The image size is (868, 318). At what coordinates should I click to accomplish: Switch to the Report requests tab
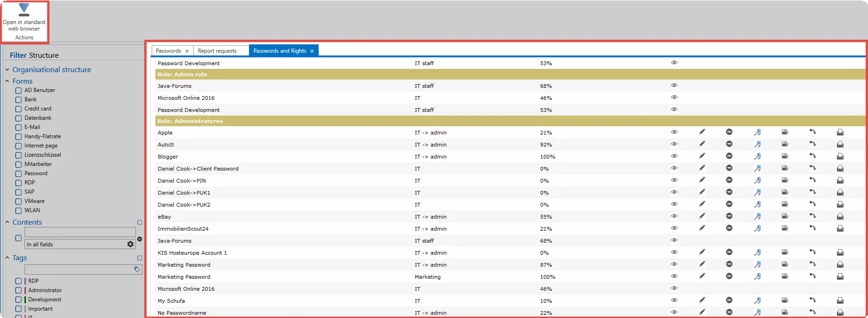pos(217,51)
